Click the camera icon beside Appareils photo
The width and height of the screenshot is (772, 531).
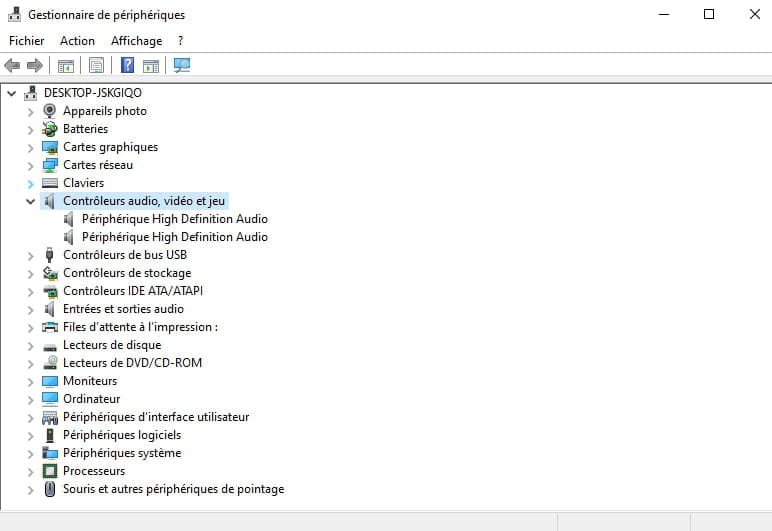(50, 111)
